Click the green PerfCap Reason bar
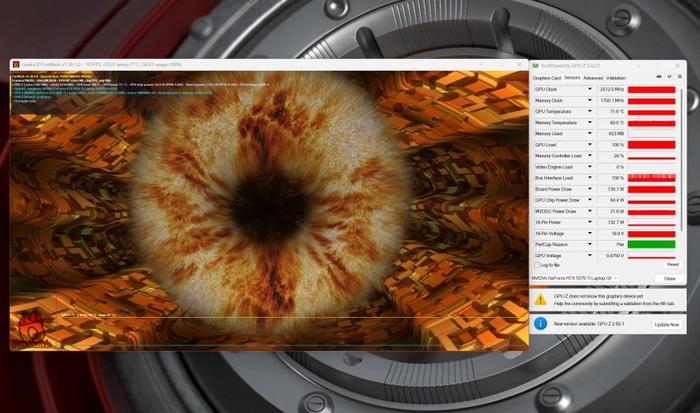Image resolution: width=700 pixels, height=413 pixels. 651,245
